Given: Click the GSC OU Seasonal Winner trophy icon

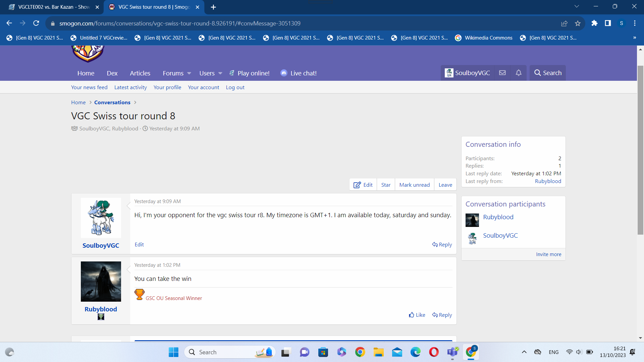Looking at the screenshot, I should tap(140, 294).
